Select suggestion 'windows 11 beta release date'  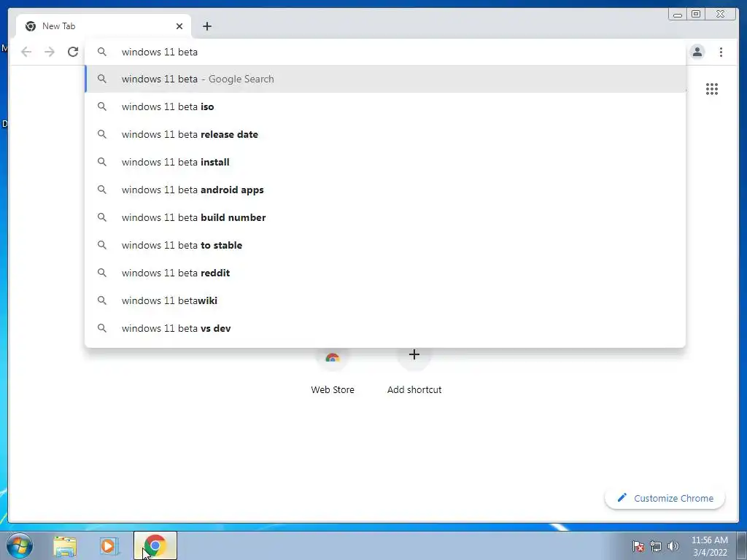tap(385, 134)
